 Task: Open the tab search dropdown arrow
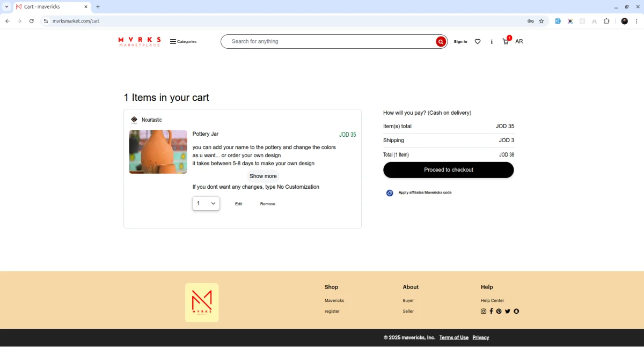6,7
